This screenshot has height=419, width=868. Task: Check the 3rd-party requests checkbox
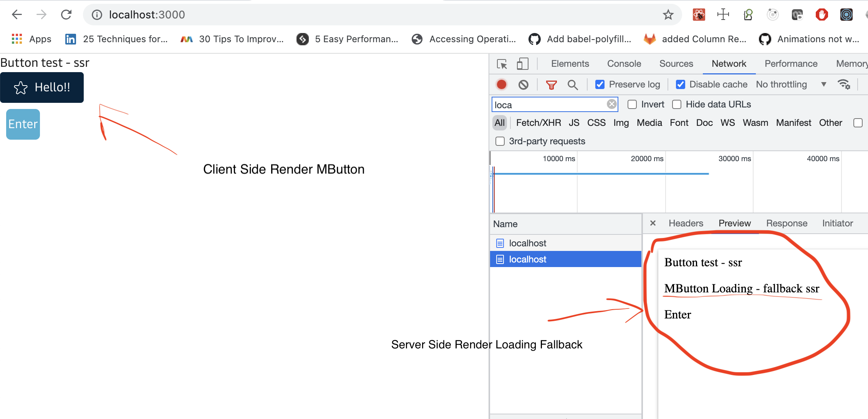(x=500, y=141)
